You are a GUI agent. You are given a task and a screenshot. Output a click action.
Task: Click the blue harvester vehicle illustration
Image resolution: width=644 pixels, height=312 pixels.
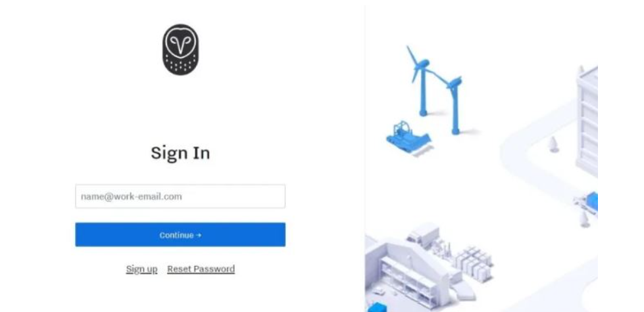[x=407, y=137]
